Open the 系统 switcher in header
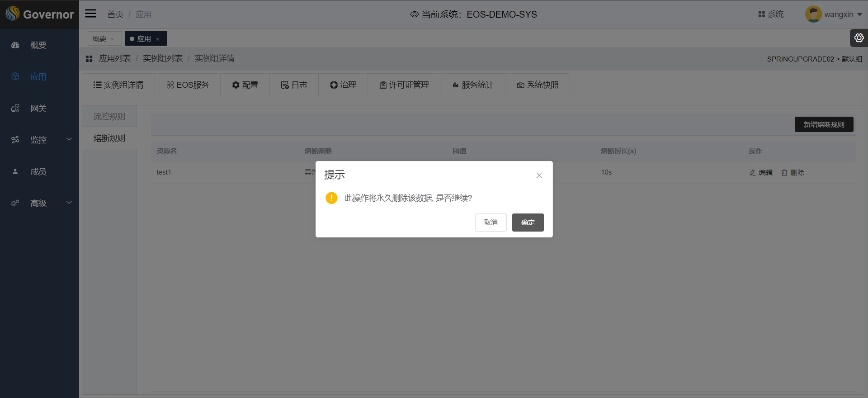The height and width of the screenshot is (398, 868). click(x=771, y=14)
